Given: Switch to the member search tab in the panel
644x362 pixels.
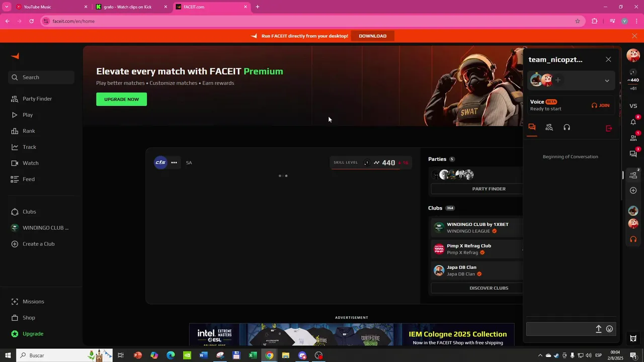Looking at the screenshot, I should (x=549, y=128).
